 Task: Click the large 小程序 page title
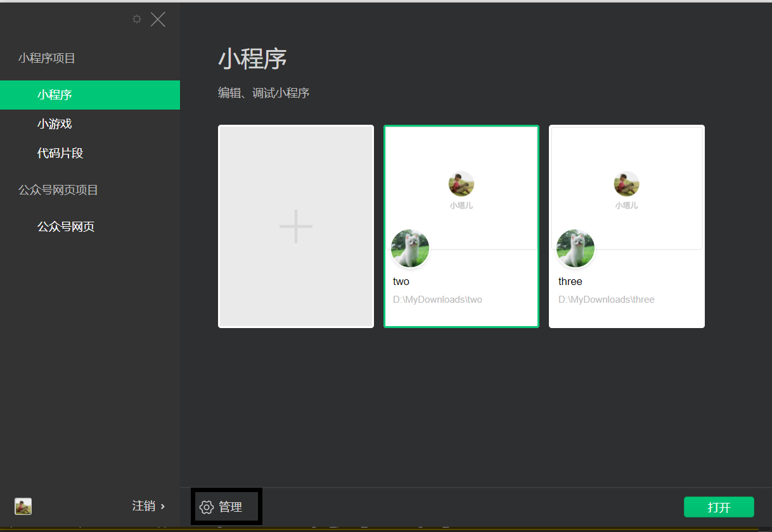click(252, 59)
